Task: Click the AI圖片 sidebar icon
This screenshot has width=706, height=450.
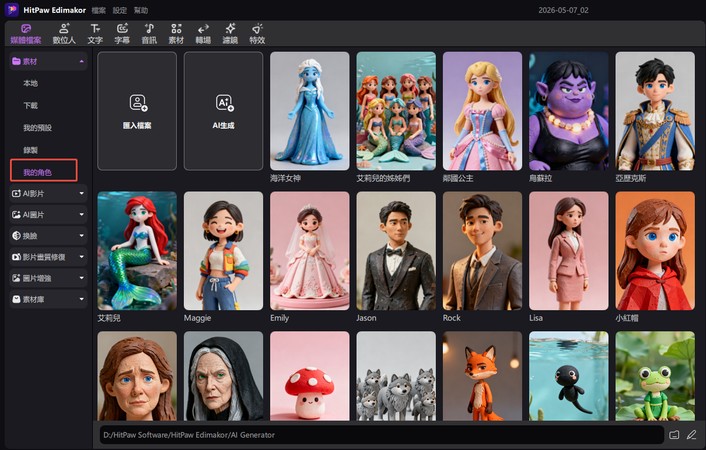Action: 16,214
